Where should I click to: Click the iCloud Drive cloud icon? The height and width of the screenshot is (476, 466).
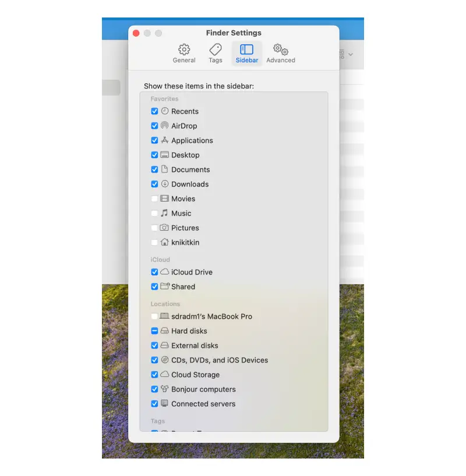[x=165, y=272]
